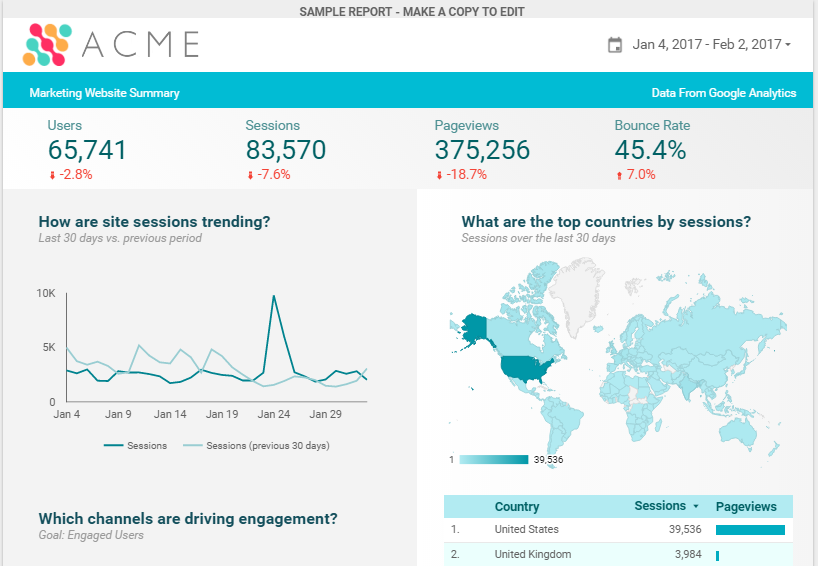
Task: Sort table by the Sessions column arrow
Action: pyautogui.click(x=696, y=507)
